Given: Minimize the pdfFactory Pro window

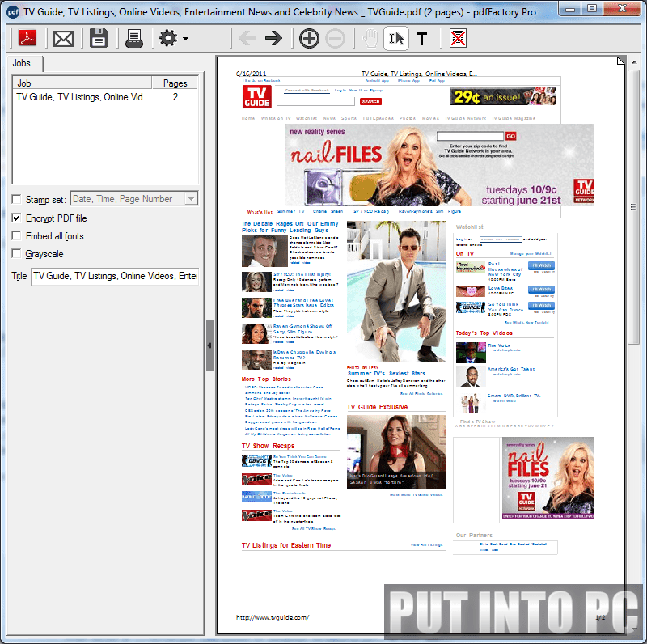Looking at the screenshot, I should 570,9.
